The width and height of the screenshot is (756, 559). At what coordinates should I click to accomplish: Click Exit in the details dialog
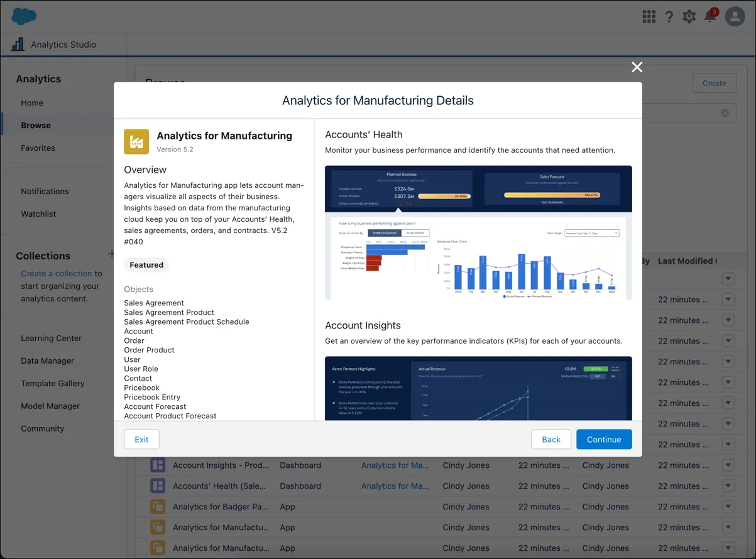pyautogui.click(x=141, y=439)
